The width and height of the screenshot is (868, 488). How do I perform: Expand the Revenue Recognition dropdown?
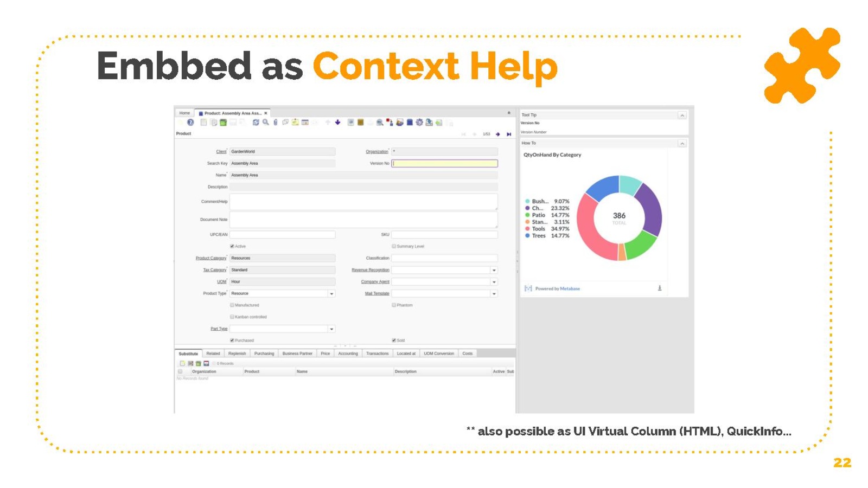tap(494, 270)
